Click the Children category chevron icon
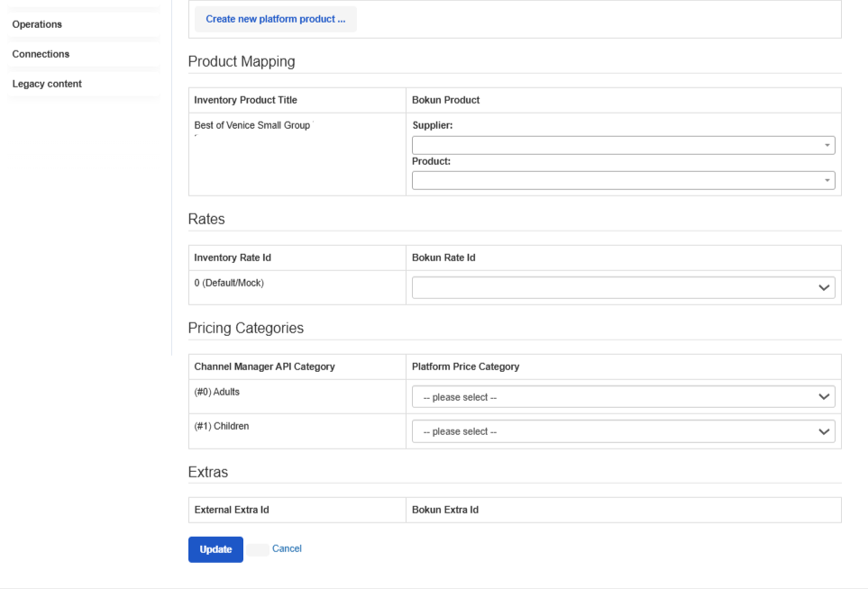The width and height of the screenshot is (868, 589). tap(824, 431)
